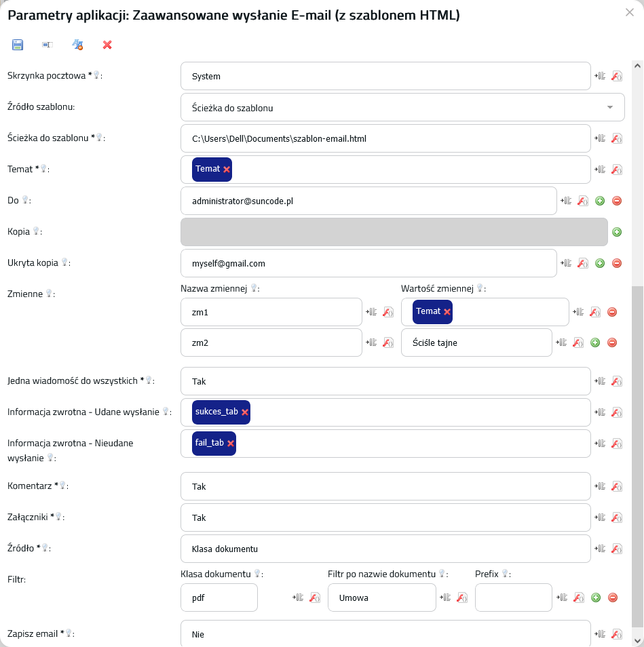This screenshot has height=647, width=644.
Task: Delete the fail_tab tag from field
Action: 231,443
